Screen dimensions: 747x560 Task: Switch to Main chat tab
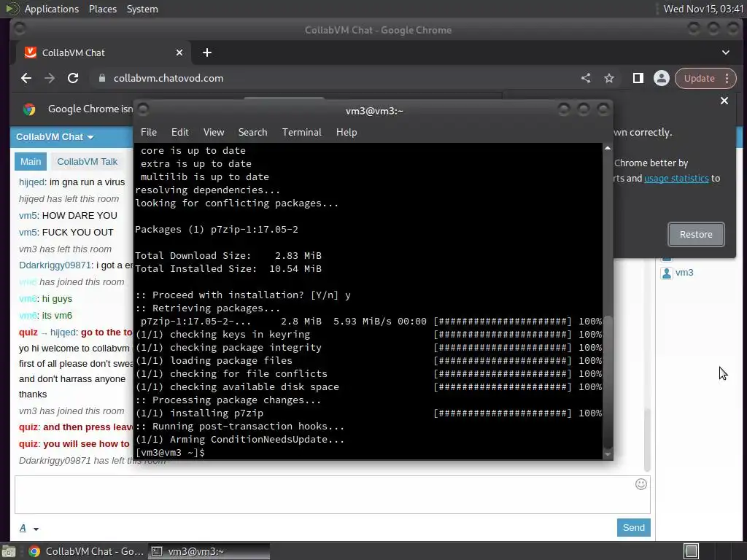click(31, 161)
